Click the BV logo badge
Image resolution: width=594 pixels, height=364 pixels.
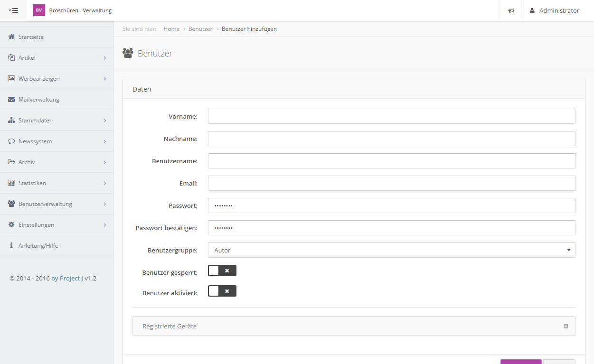coord(39,10)
